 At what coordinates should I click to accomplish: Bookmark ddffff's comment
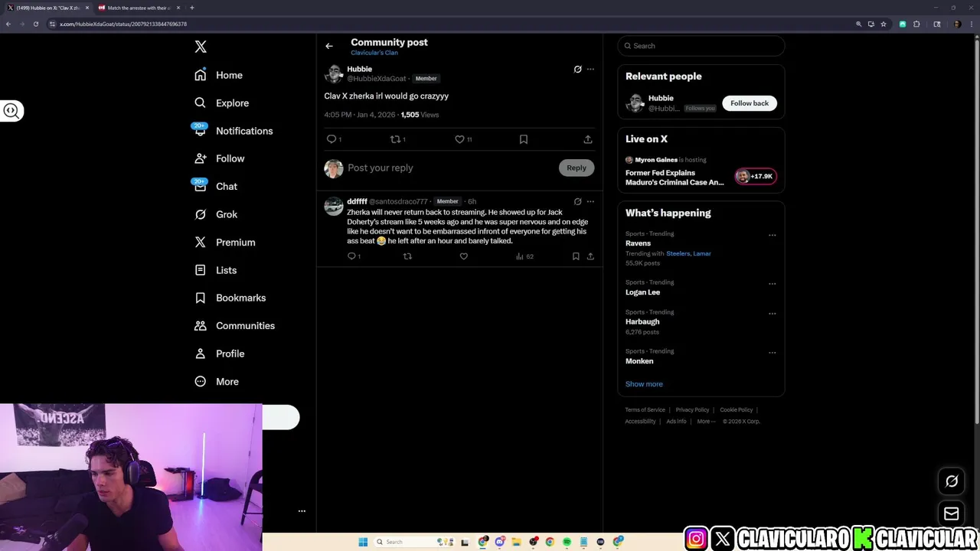pos(576,256)
